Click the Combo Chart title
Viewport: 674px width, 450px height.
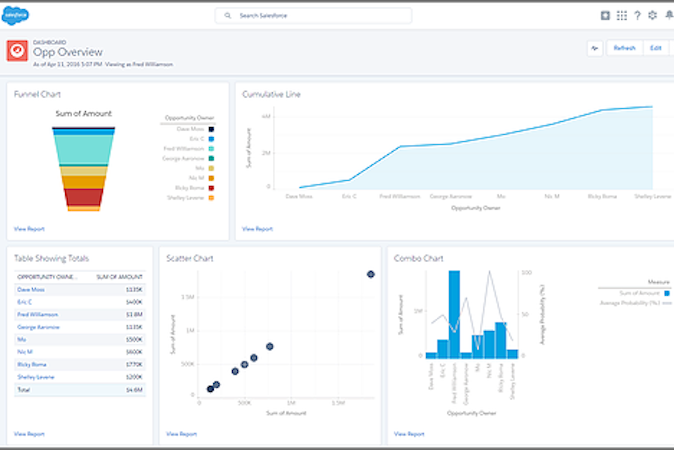click(418, 258)
